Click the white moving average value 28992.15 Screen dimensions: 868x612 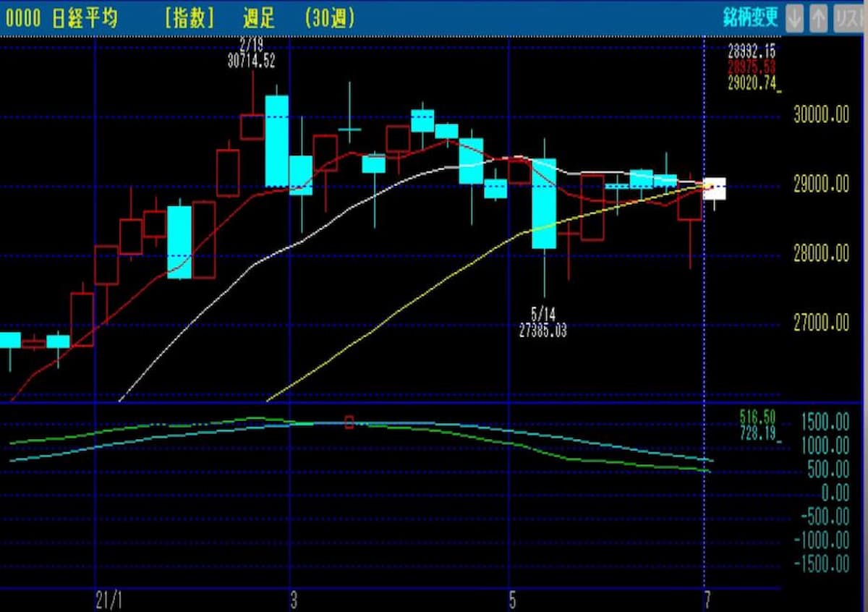[752, 51]
